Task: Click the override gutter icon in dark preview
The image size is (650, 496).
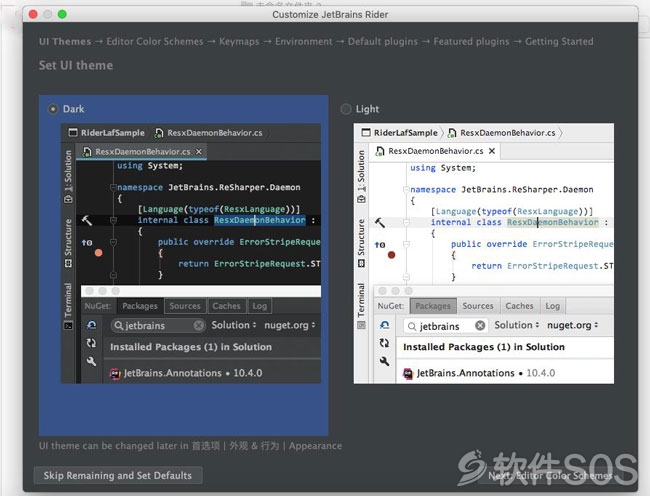Action: tap(87, 242)
